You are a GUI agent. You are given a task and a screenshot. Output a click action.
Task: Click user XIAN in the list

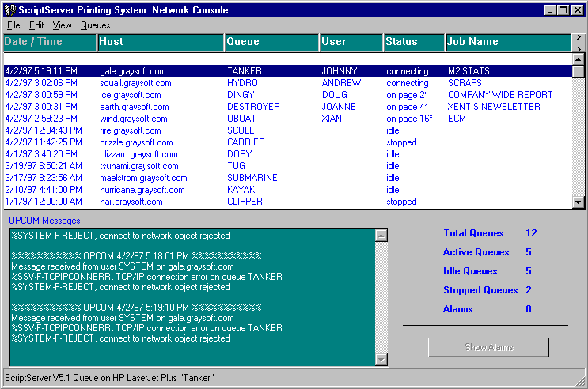click(x=332, y=119)
